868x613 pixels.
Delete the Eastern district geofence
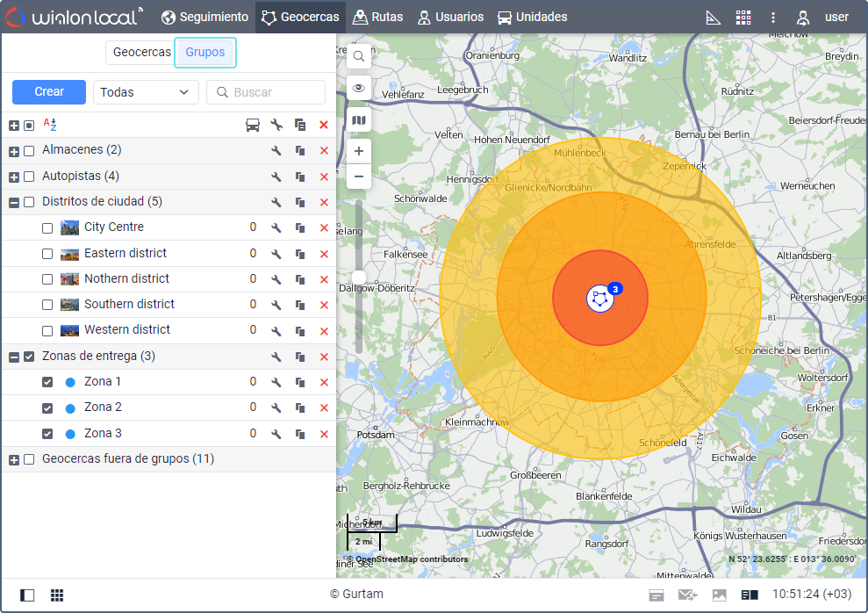click(324, 254)
